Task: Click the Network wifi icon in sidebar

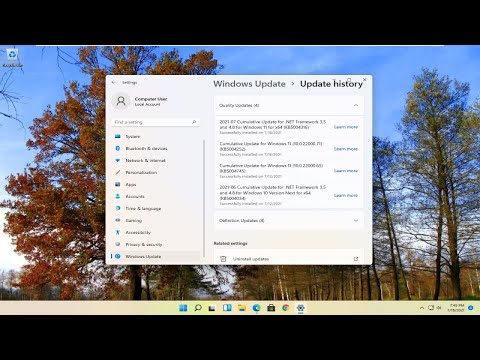Action: click(x=118, y=160)
